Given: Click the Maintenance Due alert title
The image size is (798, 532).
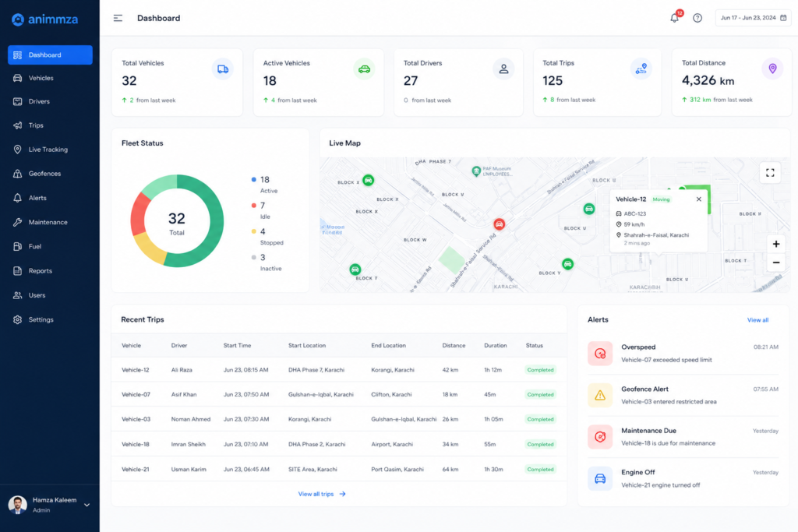Looking at the screenshot, I should click(x=649, y=431).
